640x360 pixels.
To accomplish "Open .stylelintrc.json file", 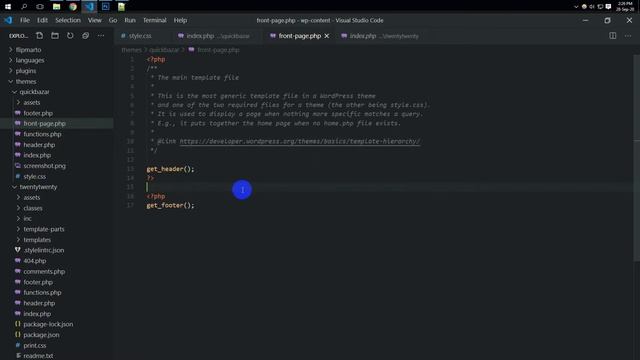I will pos(43,250).
